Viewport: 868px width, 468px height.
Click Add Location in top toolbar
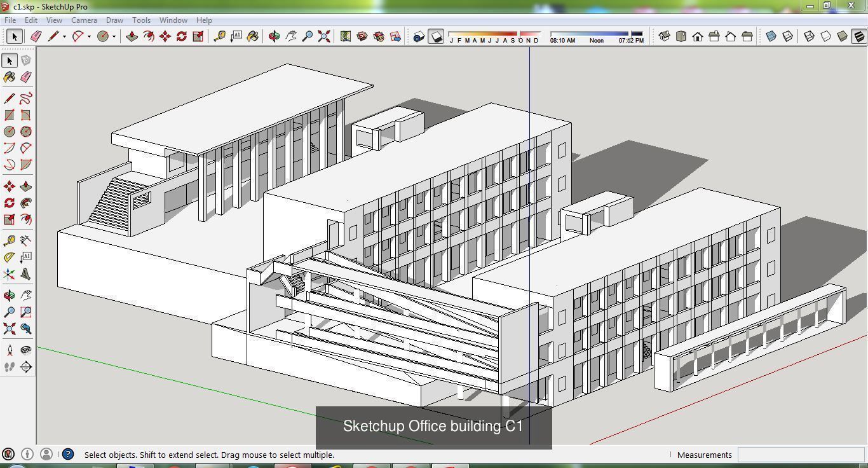coord(346,36)
